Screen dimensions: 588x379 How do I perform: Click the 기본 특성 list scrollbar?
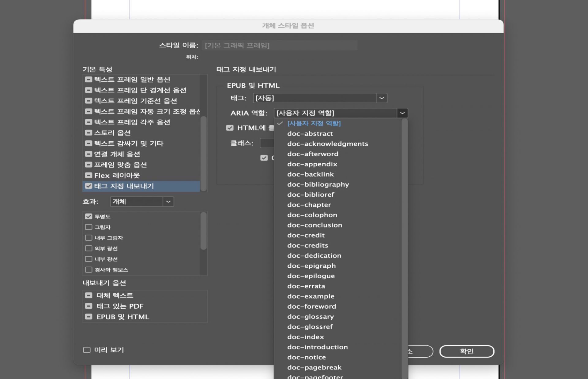click(203, 153)
